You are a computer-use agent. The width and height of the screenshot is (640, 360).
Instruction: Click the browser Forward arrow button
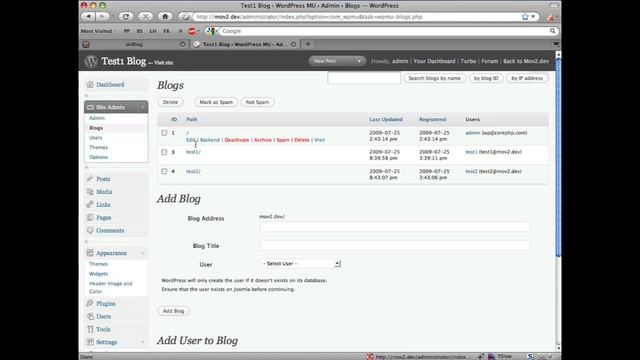pos(102,17)
